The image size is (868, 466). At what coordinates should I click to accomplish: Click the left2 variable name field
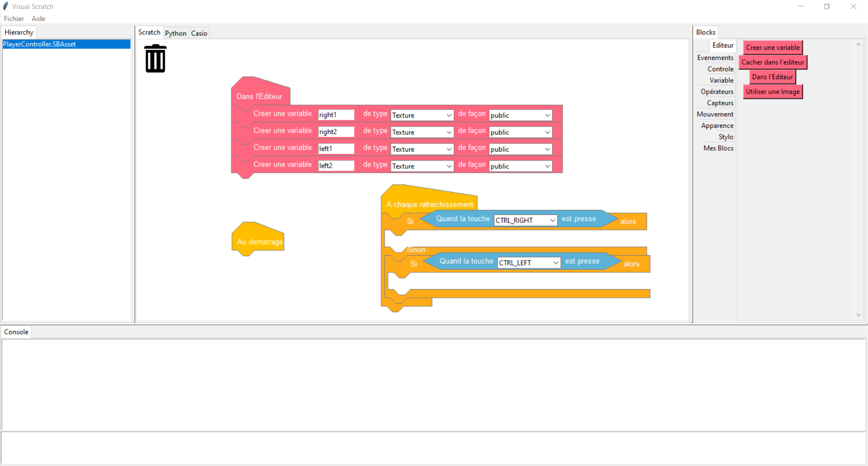[x=336, y=166]
